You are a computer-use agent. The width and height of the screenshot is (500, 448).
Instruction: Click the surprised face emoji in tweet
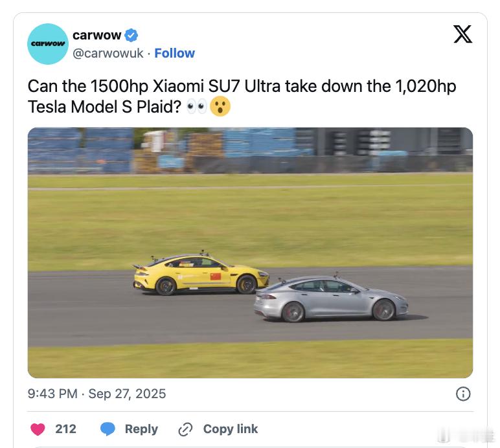[220, 106]
